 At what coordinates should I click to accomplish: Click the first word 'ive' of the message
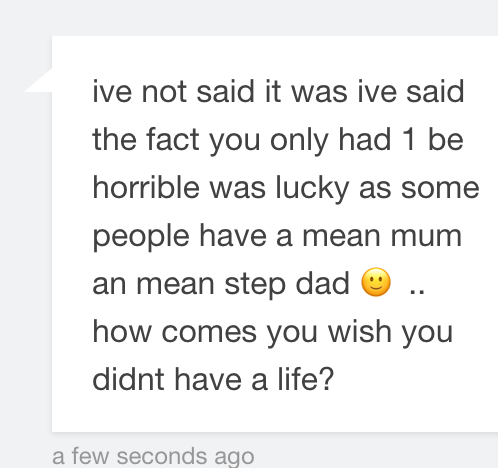click(x=112, y=91)
